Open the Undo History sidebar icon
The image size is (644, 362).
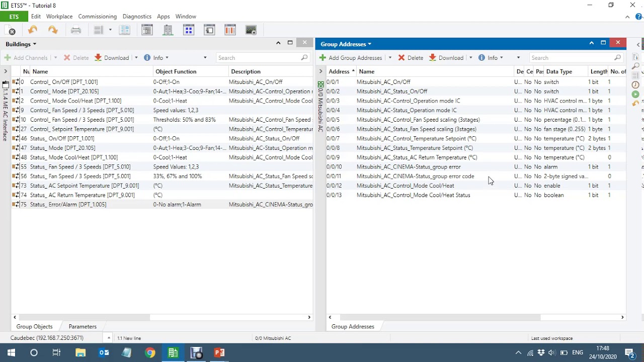636,104
